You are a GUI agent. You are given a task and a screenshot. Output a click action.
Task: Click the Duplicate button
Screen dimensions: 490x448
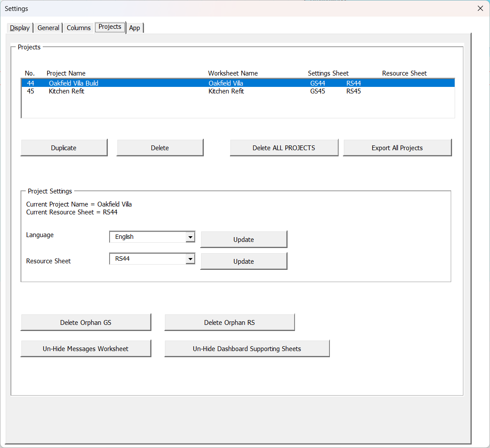coord(64,148)
